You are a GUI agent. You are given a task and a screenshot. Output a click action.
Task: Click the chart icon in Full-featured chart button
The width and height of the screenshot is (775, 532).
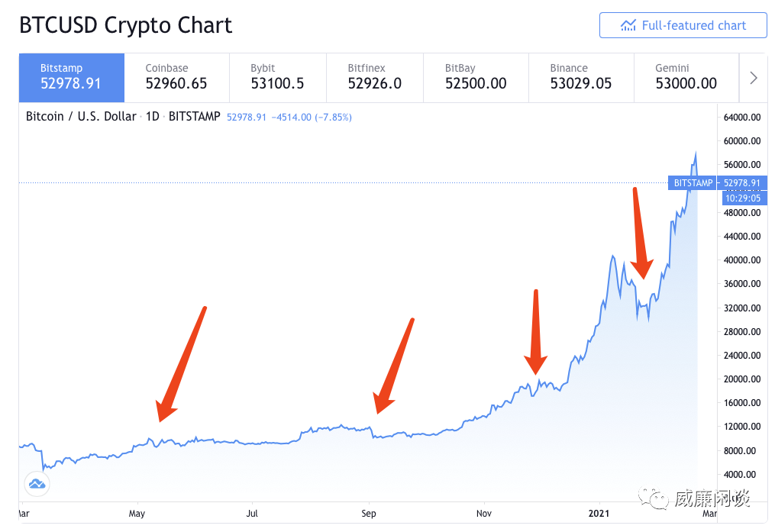[x=628, y=25]
